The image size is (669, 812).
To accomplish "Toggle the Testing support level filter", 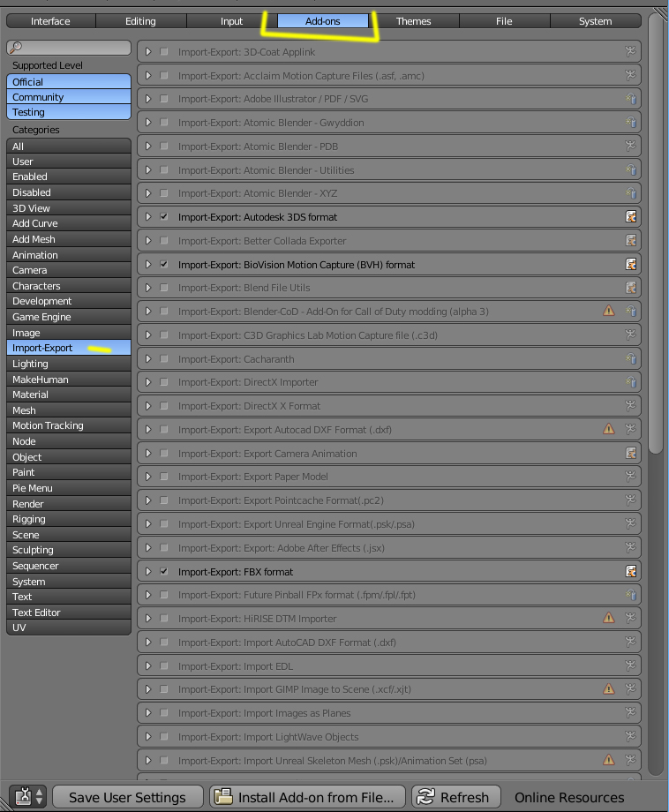I will (x=69, y=112).
